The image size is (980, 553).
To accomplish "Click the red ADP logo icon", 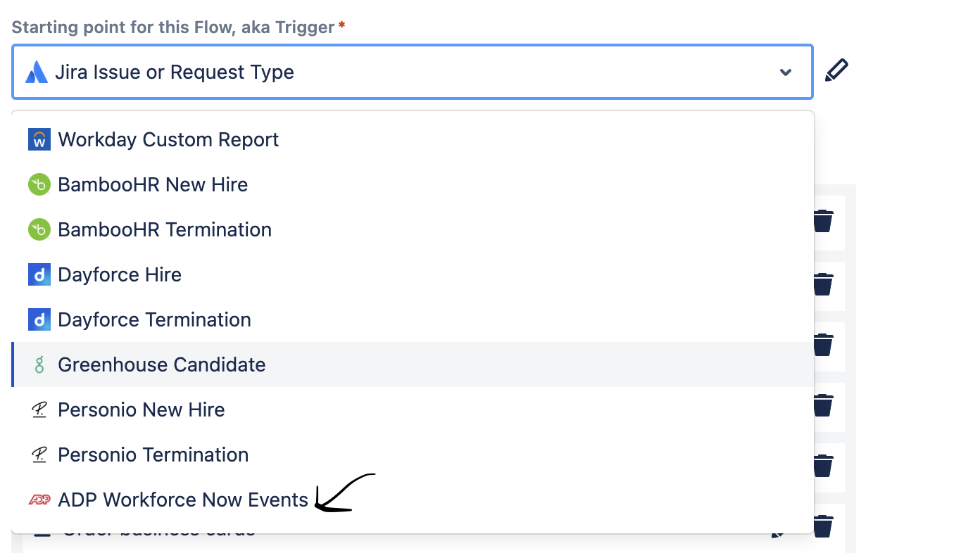I will [x=39, y=500].
